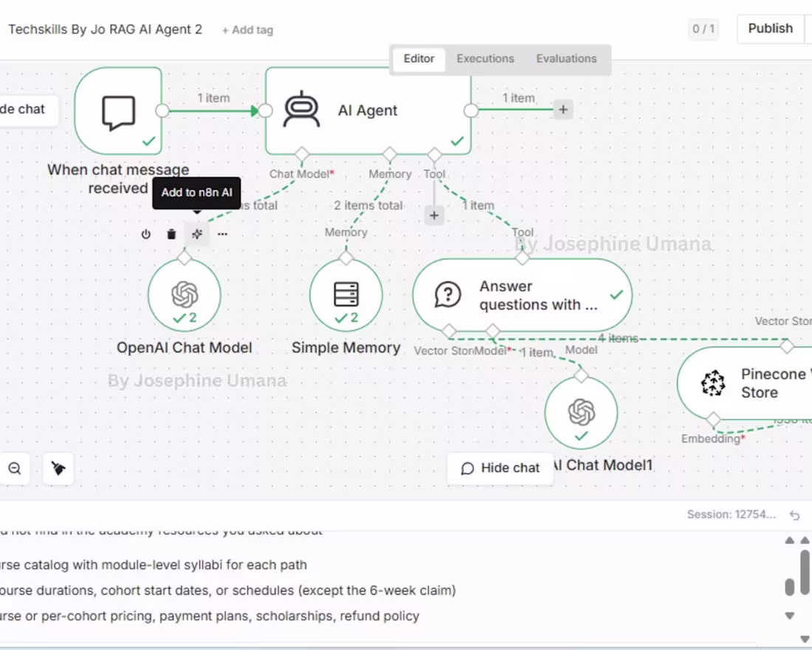Image resolution: width=812 pixels, height=650 pixels.
Task: Click the Add to n8n AI sparkle icon
Action: [197, 234]
